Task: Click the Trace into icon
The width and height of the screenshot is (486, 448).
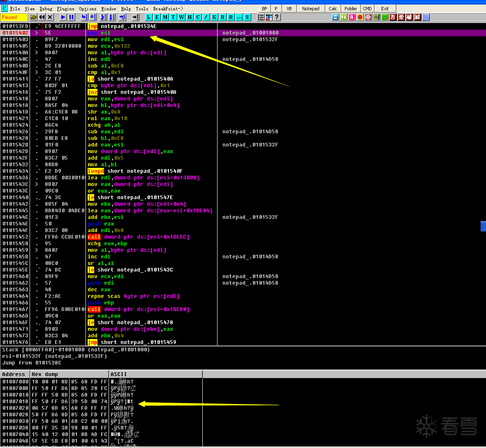Action: 104,17
